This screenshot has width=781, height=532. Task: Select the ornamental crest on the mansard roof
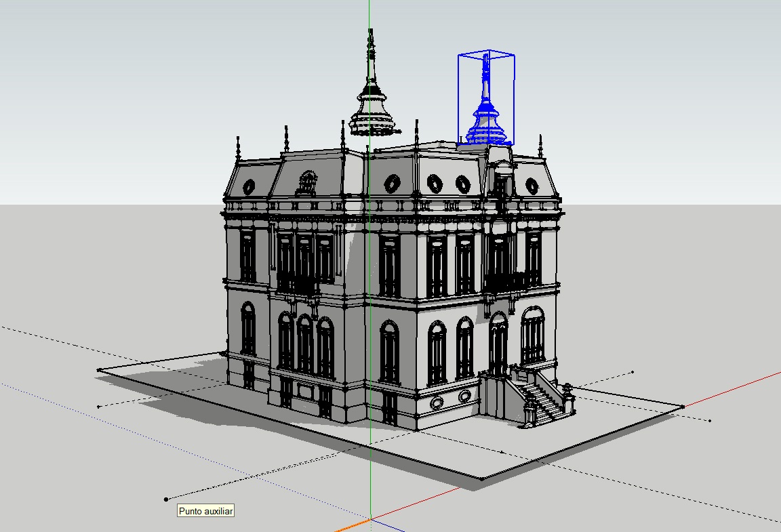click(307, 182)
